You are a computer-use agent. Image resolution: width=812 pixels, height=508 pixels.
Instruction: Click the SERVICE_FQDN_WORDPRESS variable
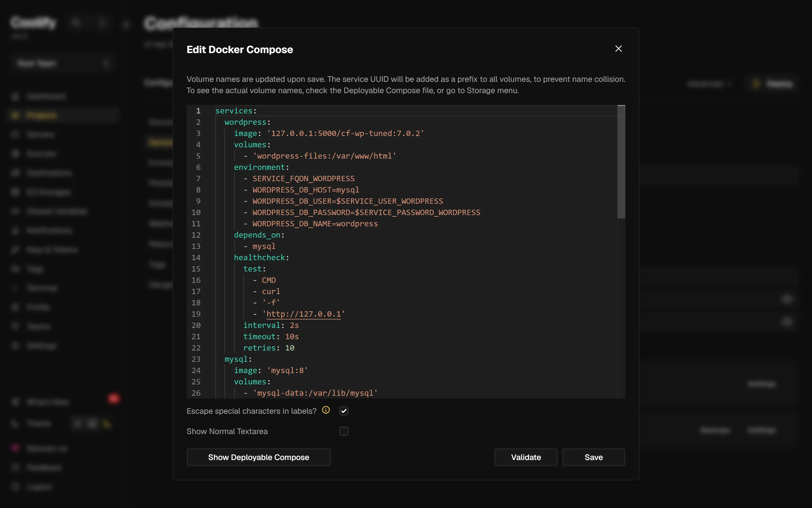click(304, 178)
